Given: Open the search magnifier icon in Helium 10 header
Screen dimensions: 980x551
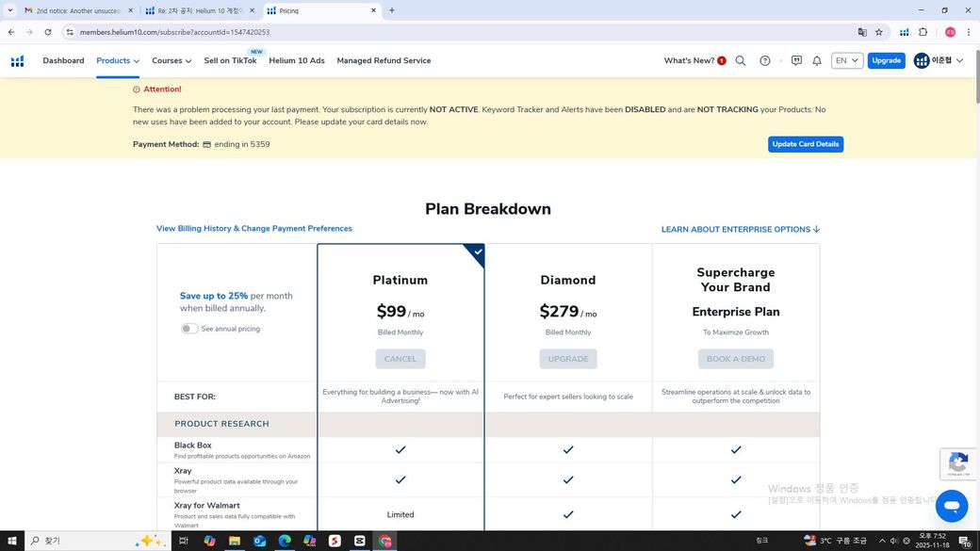Looking at the screenshot, I should tap(741, 60).
